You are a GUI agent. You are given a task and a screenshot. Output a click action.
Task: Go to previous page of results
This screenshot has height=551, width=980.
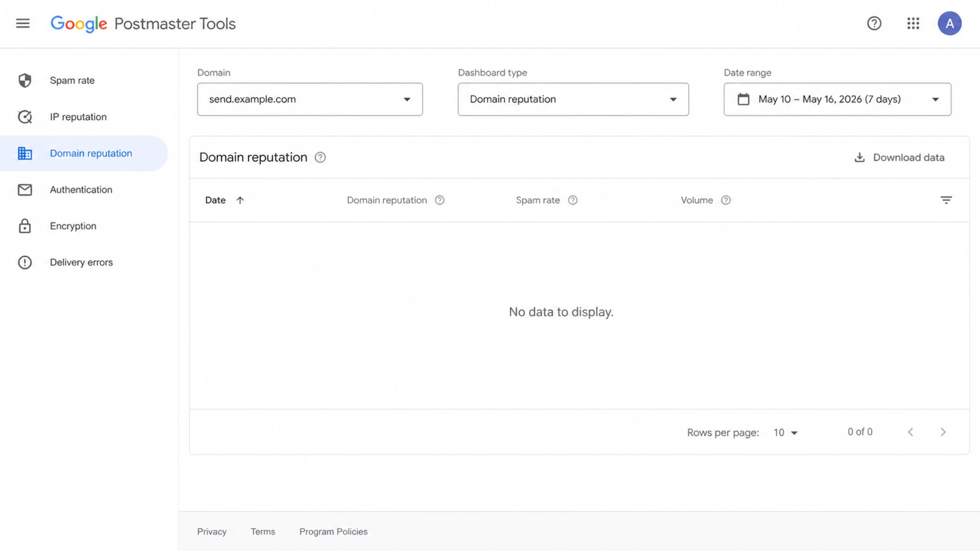pos(911,432)
